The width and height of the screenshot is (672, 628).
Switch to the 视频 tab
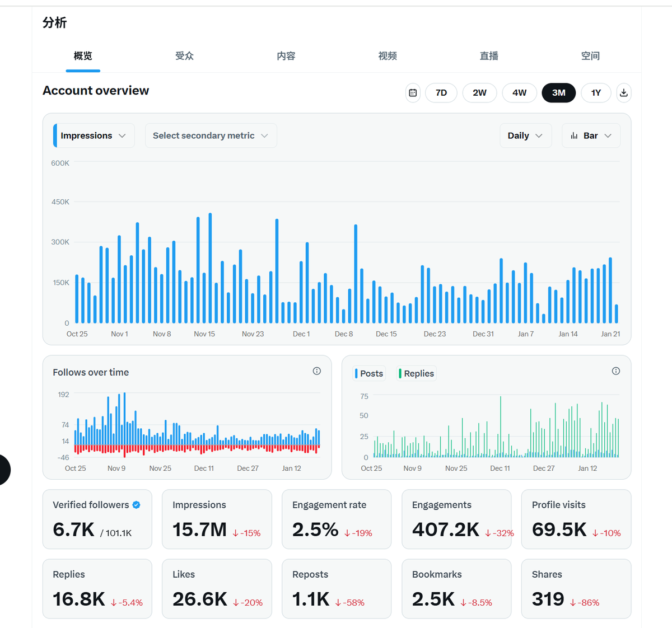[x=387, y=56]
